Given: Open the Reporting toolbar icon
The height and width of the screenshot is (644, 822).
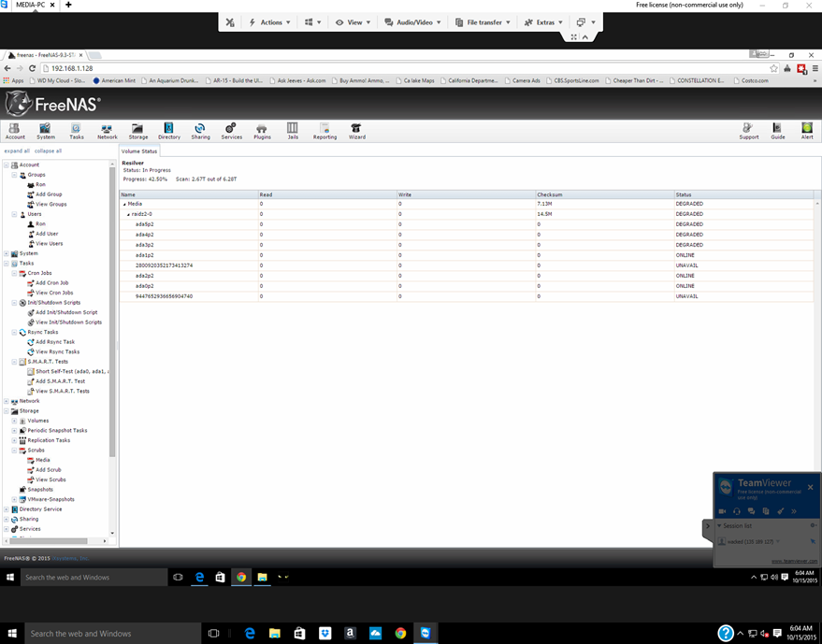Looking at the screenshot, I should [x=324, y=131].
